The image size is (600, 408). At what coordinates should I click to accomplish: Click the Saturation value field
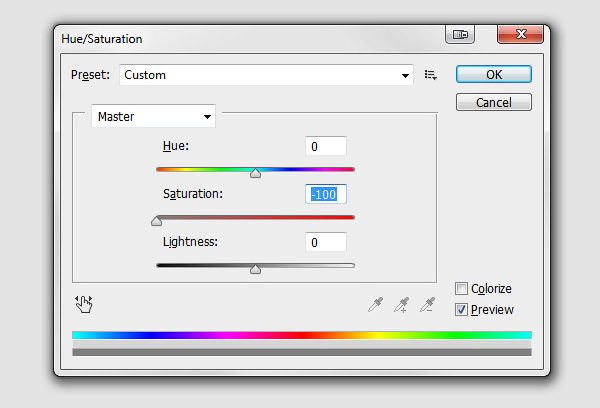click(326, 195)
